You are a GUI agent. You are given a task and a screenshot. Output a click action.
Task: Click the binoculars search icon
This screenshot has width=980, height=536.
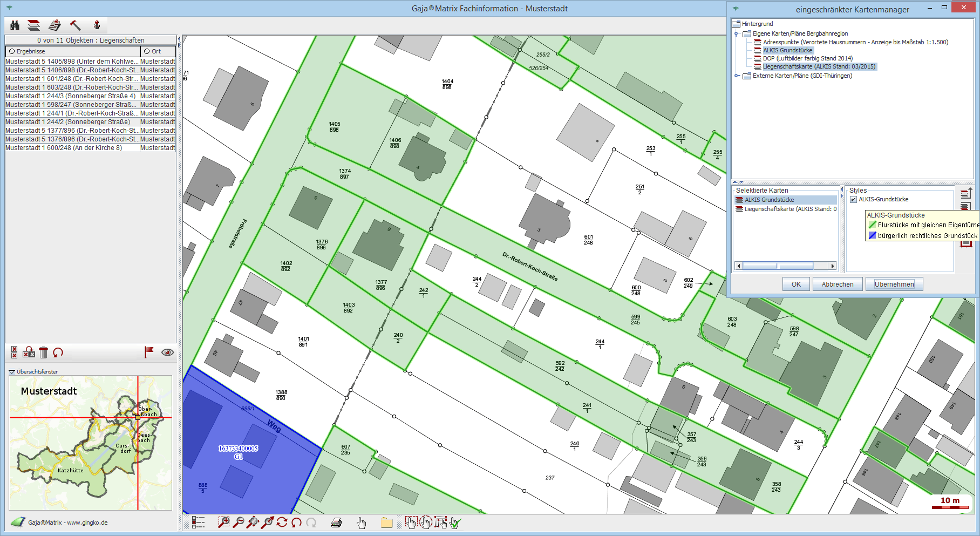(15, 25)
